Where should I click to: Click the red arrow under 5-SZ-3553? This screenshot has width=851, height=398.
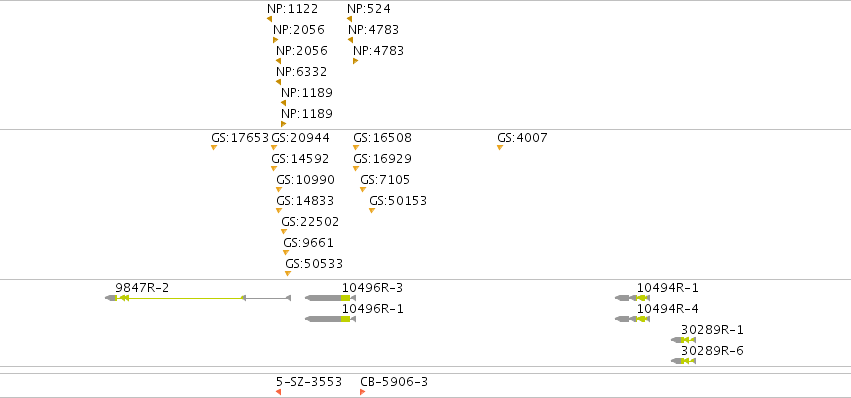click(278, 392)
